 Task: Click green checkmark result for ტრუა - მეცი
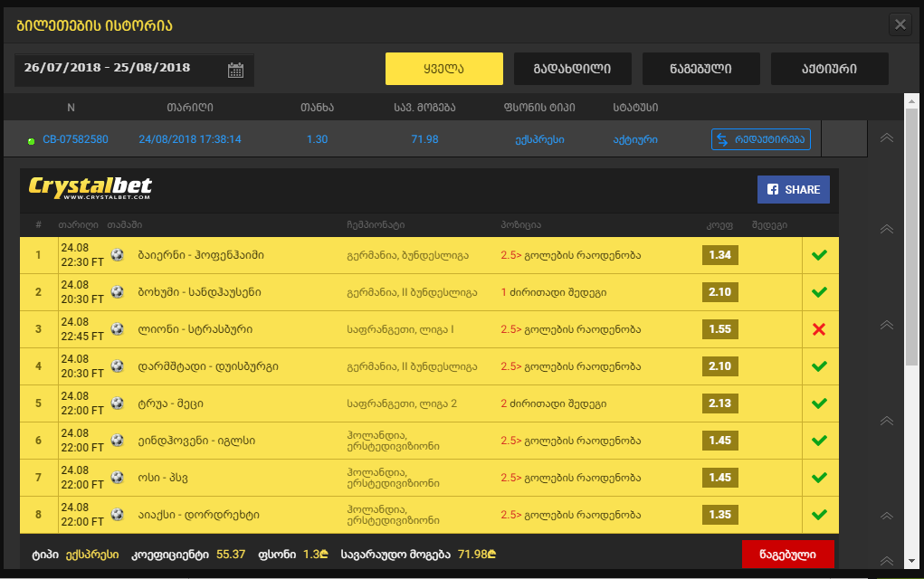pos(819,403)
